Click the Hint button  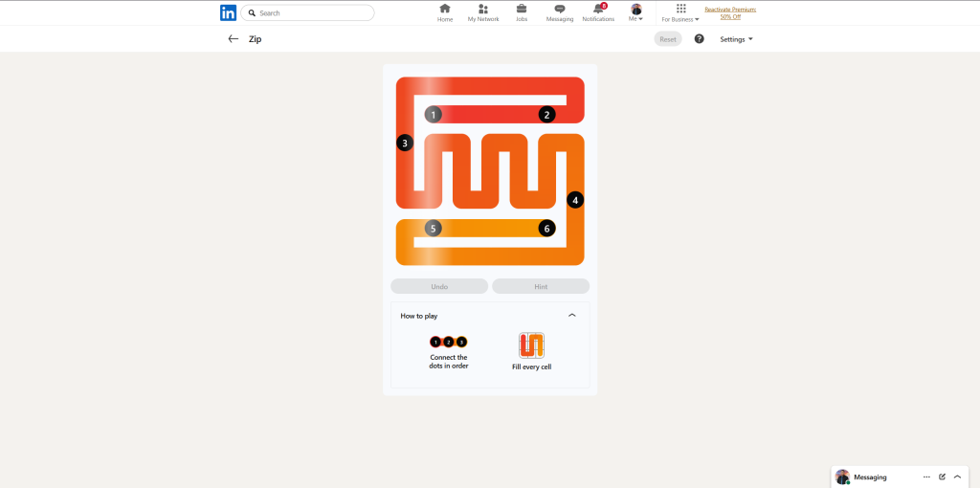click(x=541, y=286)
